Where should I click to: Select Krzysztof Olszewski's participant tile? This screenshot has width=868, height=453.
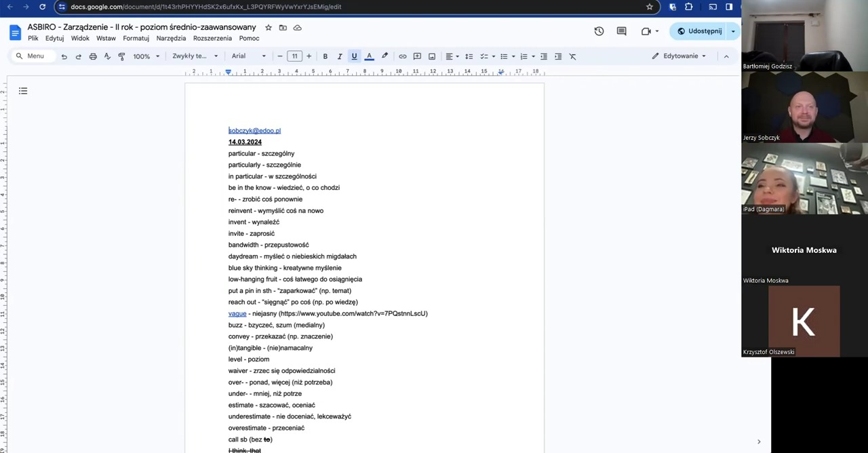[804, 321]
